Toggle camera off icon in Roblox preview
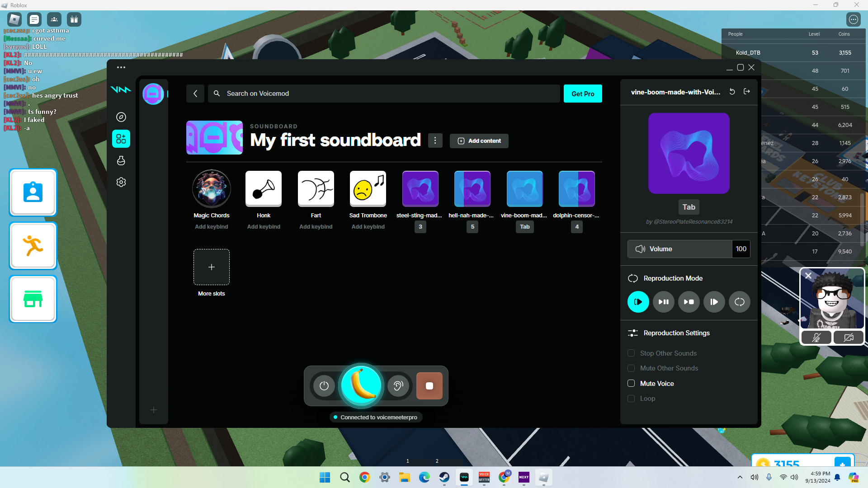This screenshot has height=488, width=868. 849,338
